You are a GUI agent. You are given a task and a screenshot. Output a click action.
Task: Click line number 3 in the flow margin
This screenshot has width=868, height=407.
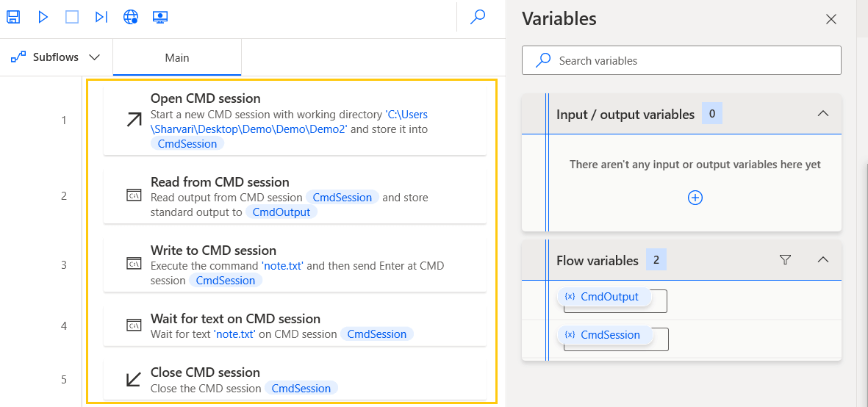coord(64,264)
